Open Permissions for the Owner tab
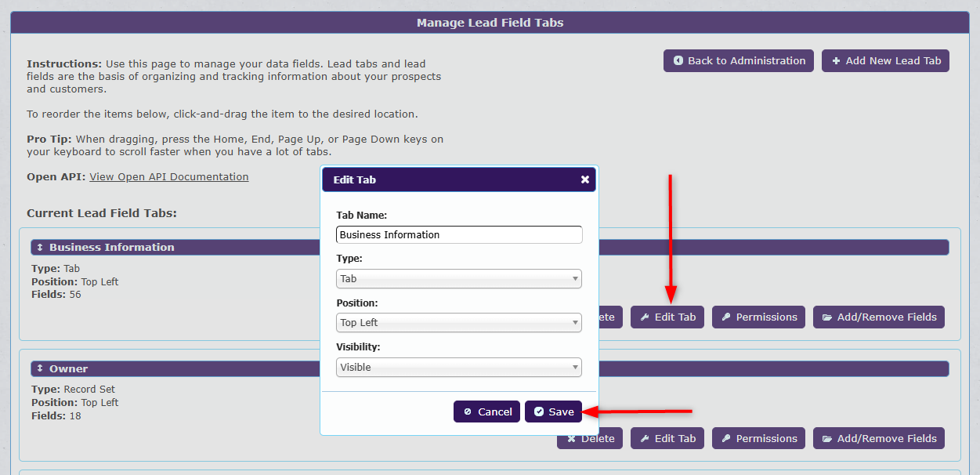This screenshot has width=980, height=475. (759, 438)
